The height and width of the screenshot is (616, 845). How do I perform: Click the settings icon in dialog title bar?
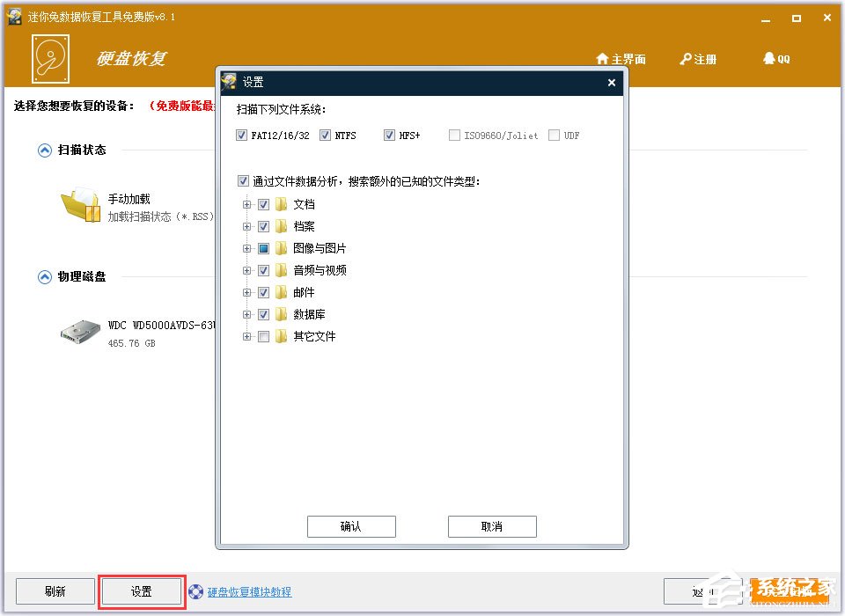(x=228, y=81)
